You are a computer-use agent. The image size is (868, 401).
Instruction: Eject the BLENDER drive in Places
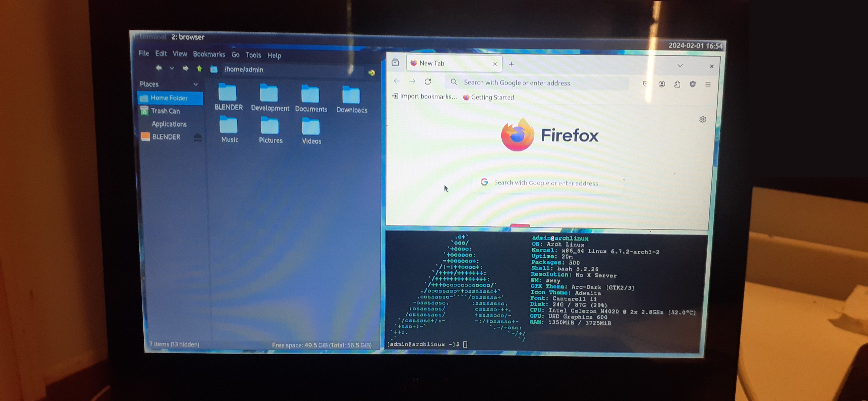[x=198, y=137]
